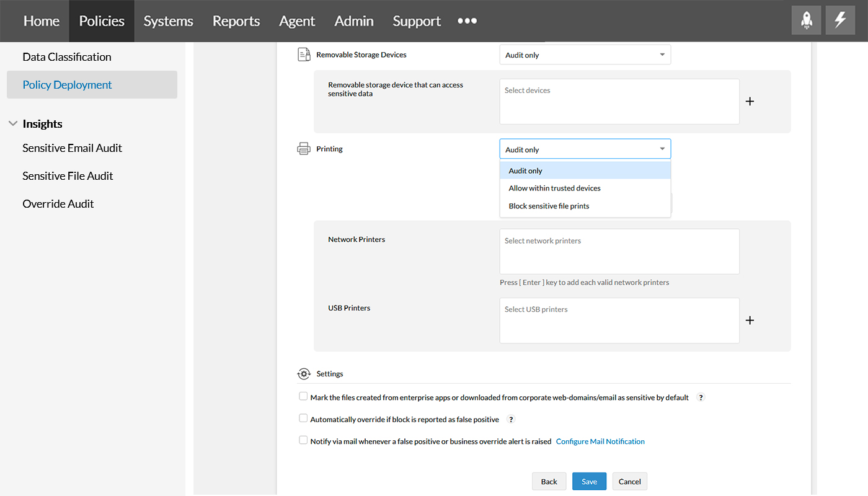The width and height of the screenshot is (868, 496).
Task: Click the lightning bolt icon in header
Action: 840,20
